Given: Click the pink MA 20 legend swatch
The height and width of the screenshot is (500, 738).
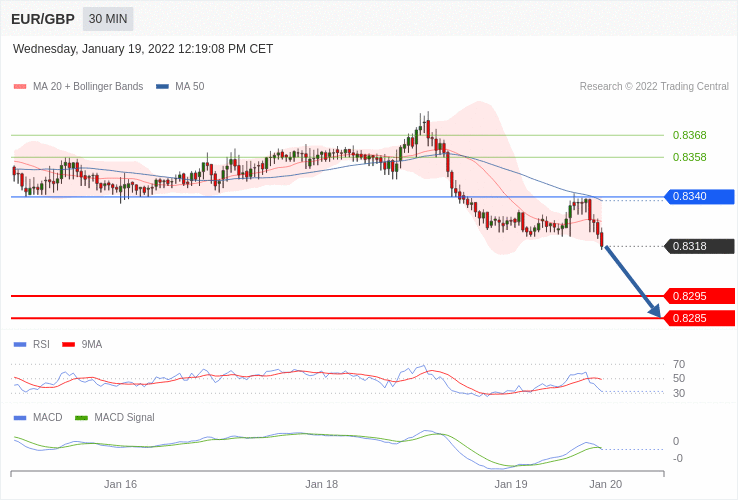Looking at the screenshot, I should [20, 87].
